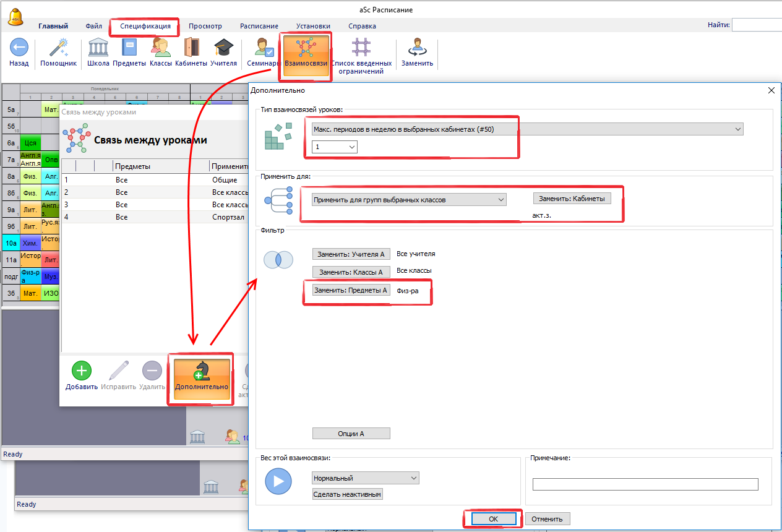The height and width of the screenshot is (532, 782).
Task: Open the Кабинеты classrooms icon
Action: pos(191,48)
